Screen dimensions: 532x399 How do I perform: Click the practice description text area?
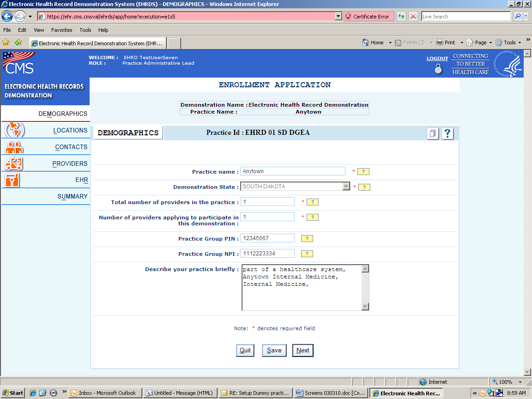(302, 287)
